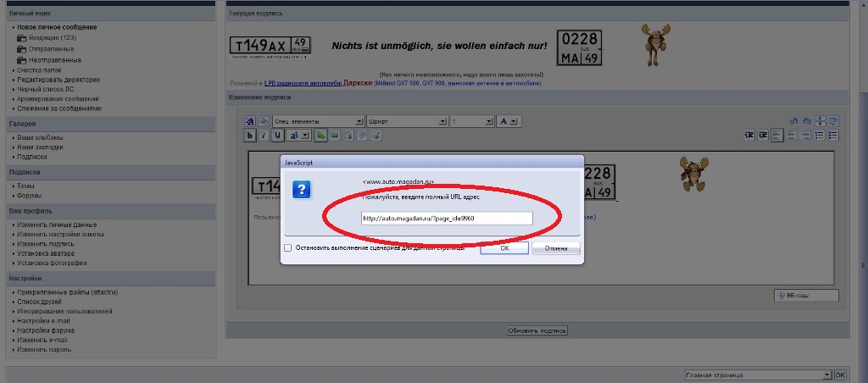
Task: Open the Входящие (123) inbox folder
Action: click(52, 38)
